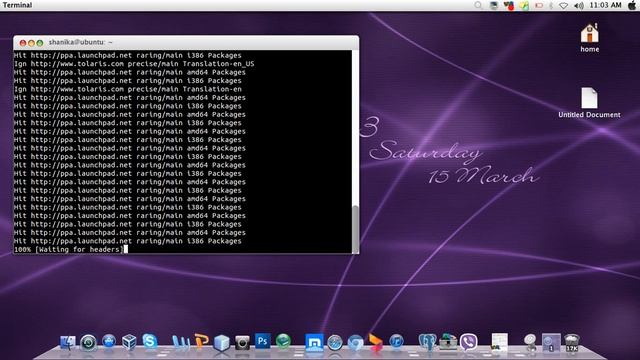
Task: Click the Translation-en_US tolaris line
Action: [x=134, y=64]
